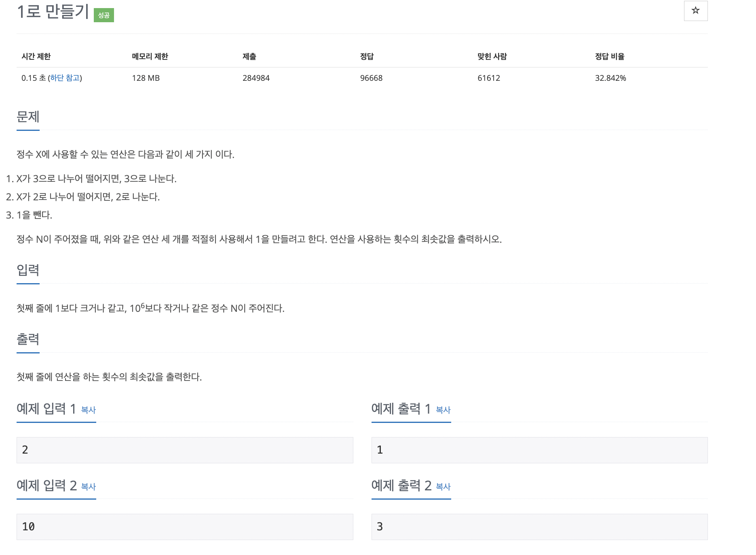Copy 예제 출력 2 using its 복사 link
Image resolution: width=756 pixels, height=555 pixels.
(x=443, y=487)
